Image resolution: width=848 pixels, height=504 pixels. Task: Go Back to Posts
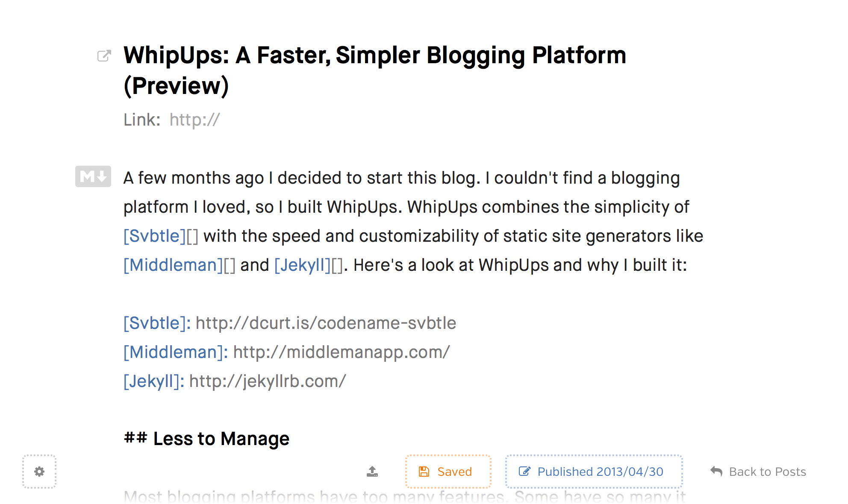(x=758, y=472)
